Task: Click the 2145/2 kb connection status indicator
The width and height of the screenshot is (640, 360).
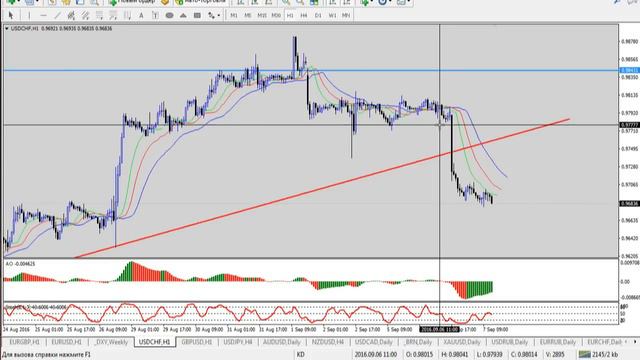Action: point(598,354)
